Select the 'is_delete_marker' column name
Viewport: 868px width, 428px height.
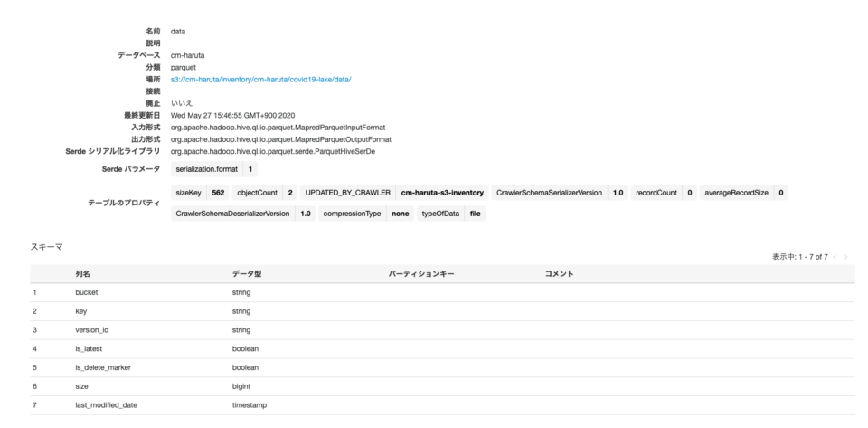[103, 367]
